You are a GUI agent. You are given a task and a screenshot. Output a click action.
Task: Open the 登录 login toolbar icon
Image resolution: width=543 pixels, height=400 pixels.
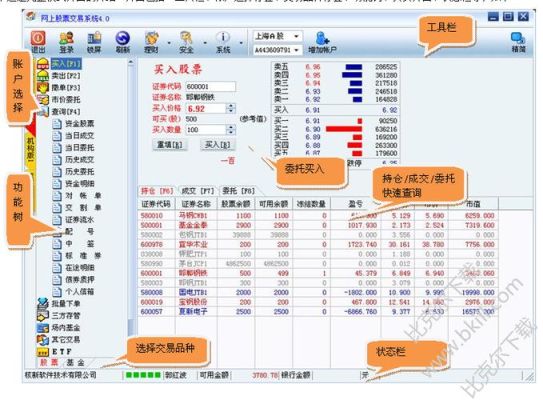tap(66, 38)
